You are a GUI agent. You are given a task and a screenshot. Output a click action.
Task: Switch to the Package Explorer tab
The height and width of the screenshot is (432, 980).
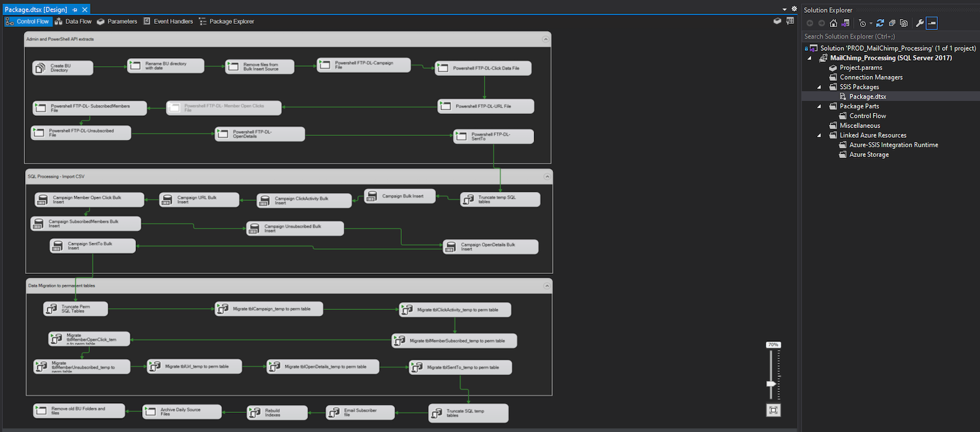click(x=226, y=21)
